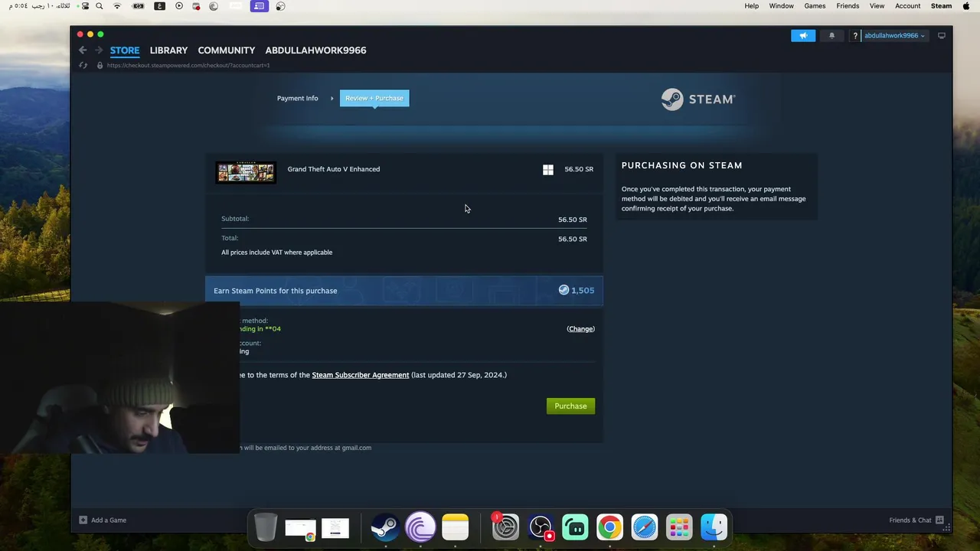Open the Steam notifications bell
The height and width of the screenshot is (551, 980).
coord(831,36)
